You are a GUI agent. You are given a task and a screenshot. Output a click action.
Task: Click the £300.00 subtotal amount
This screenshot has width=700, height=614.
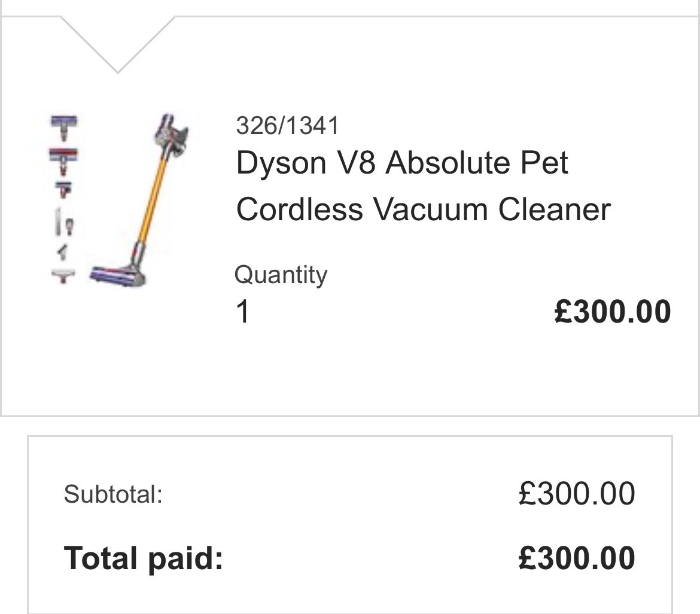[576, 494]
